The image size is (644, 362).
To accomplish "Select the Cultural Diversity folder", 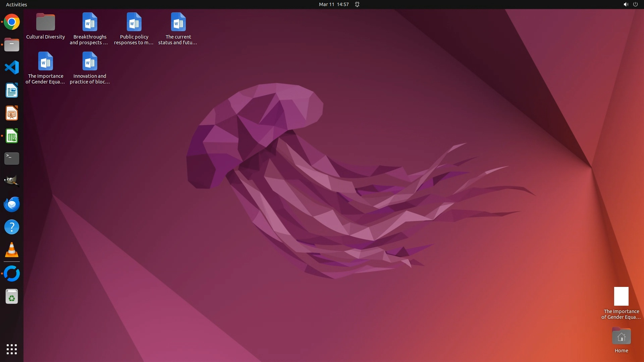I will [x=46, y=23].
